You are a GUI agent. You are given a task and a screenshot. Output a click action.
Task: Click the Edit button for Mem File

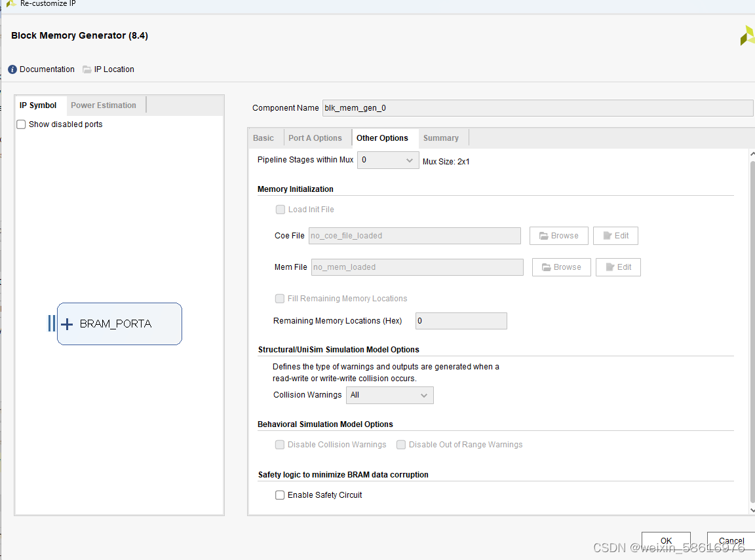click(618, 267)
